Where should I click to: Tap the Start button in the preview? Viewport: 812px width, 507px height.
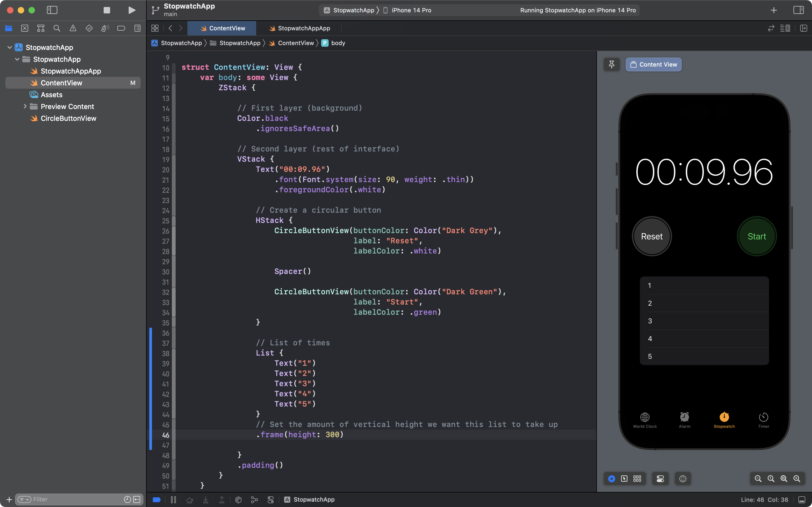pos(757,236)
